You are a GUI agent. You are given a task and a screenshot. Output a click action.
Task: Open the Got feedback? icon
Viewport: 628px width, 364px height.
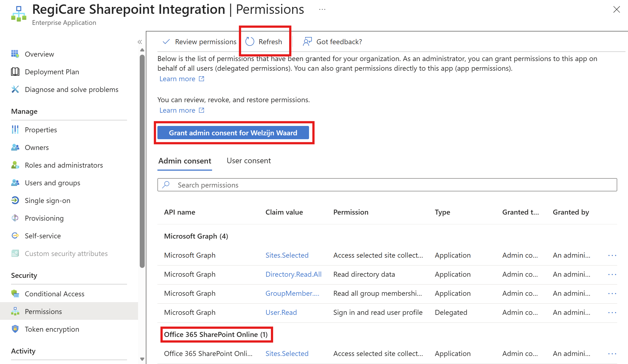307,42
